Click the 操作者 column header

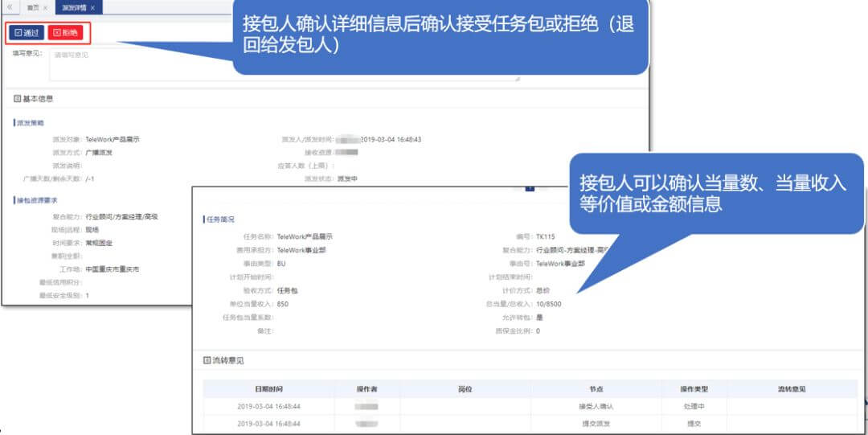click(366, 389)
